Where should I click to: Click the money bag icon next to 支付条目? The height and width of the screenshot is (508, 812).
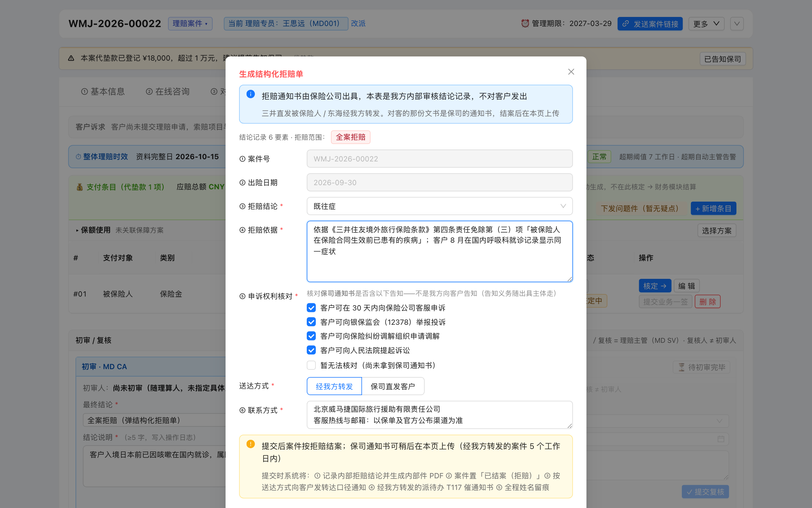(x=80, y=187)
